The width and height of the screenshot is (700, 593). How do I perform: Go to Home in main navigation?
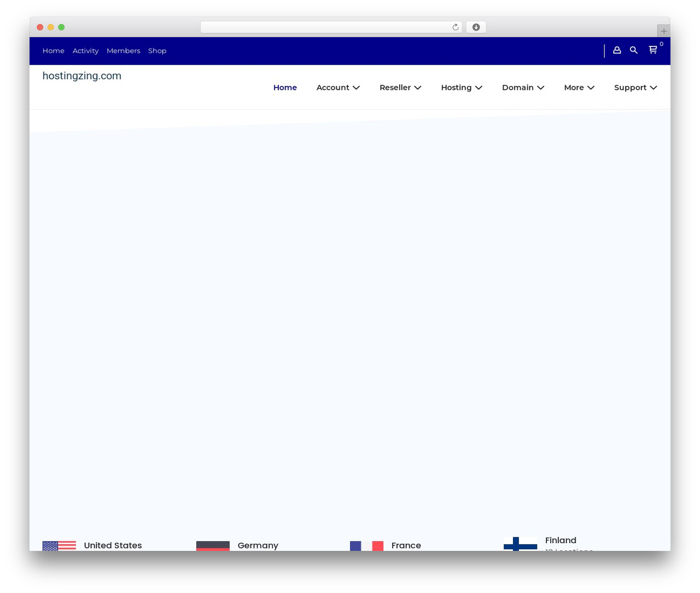[285, 88]
